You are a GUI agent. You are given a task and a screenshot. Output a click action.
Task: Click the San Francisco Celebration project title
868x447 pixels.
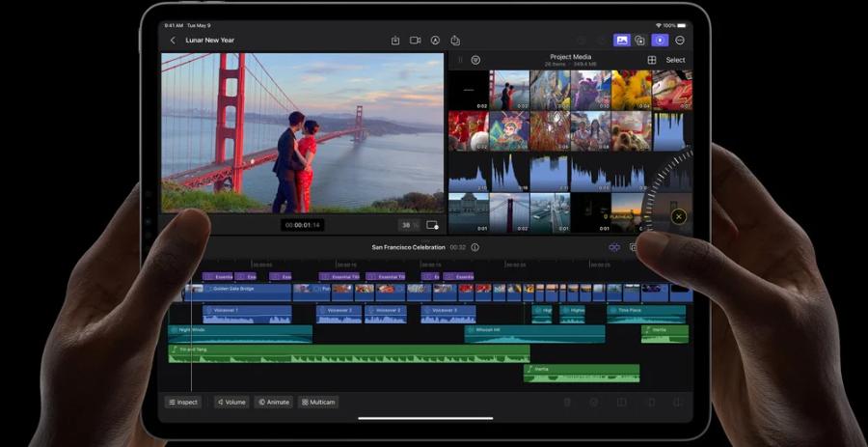click(409, 247)
